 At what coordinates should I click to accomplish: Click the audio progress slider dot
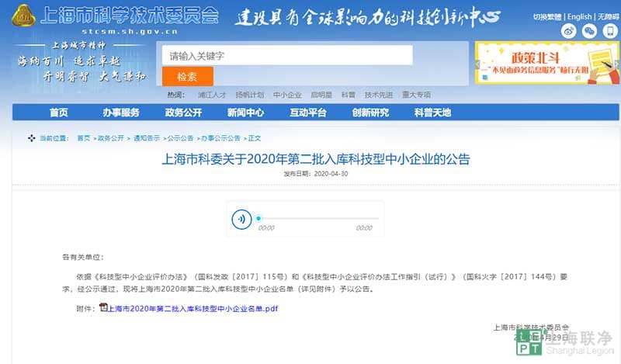pyautogui.click(x=258, y=218)
